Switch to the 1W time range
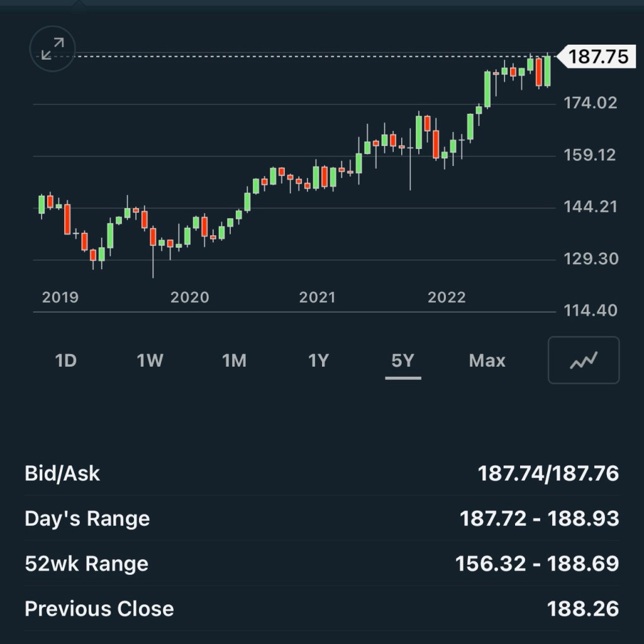This screenshot has width=644, height=644. tap(150, 361)
